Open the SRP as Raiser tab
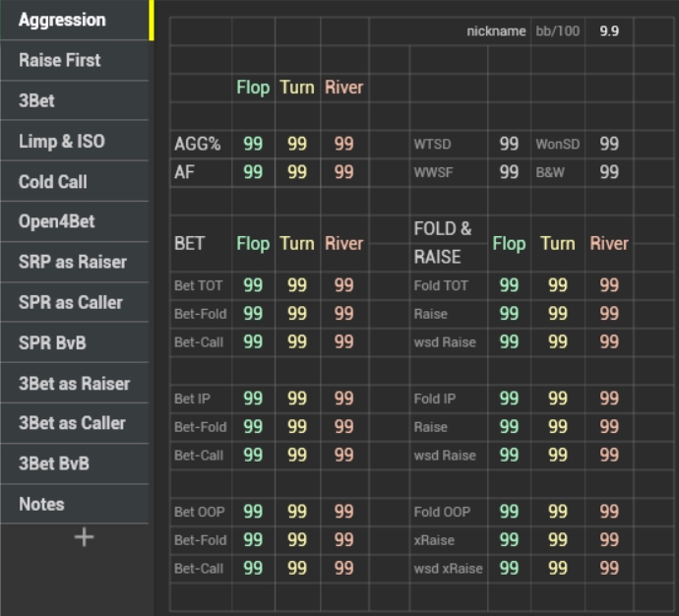The width and height of the screenshot is (679, 616). click(x=73, y=262)
